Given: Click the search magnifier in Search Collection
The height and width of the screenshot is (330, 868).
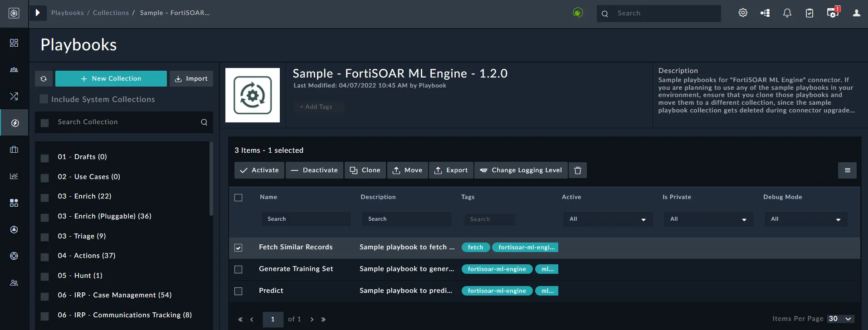Looking at the screenshot, I should (x=204, y=122).
